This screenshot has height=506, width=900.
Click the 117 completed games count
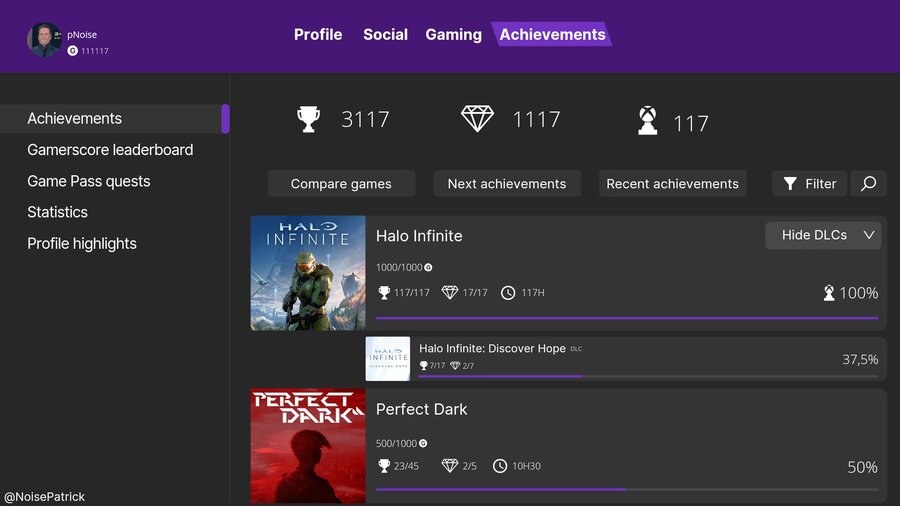click(x=691, y=123)
